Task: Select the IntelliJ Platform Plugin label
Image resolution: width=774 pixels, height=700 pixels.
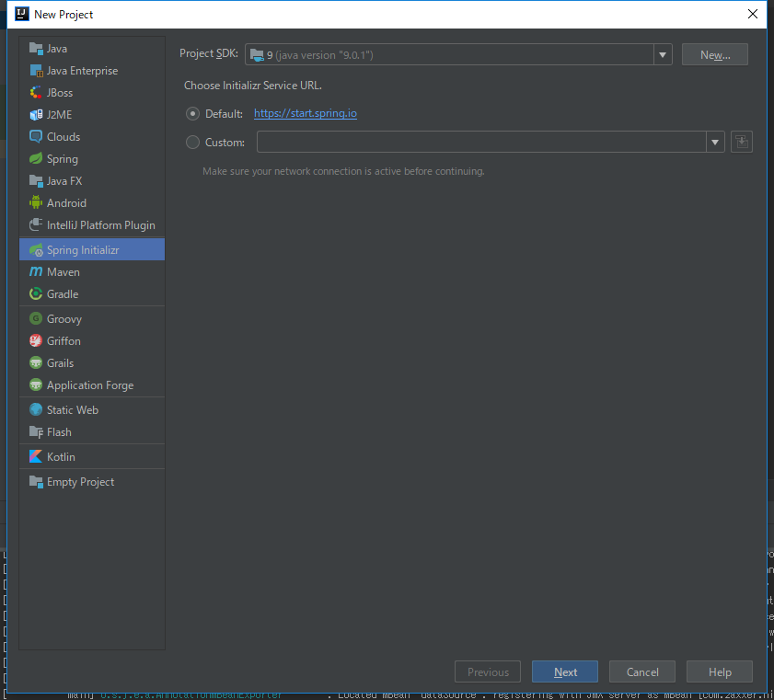Action: tap(101, 225)
